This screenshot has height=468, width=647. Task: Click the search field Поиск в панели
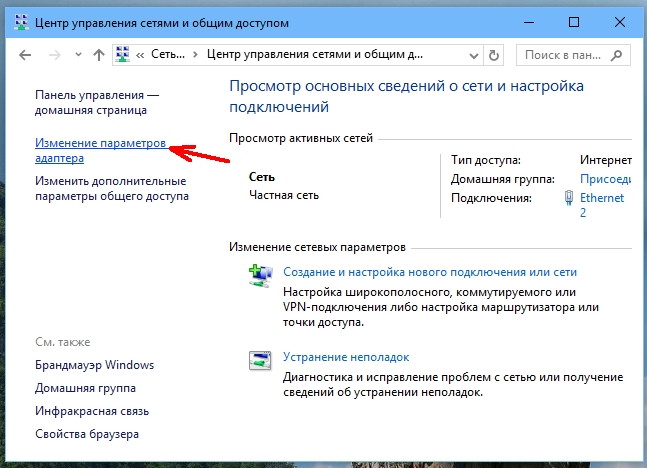pyautogui.click(x=573, y=55)
